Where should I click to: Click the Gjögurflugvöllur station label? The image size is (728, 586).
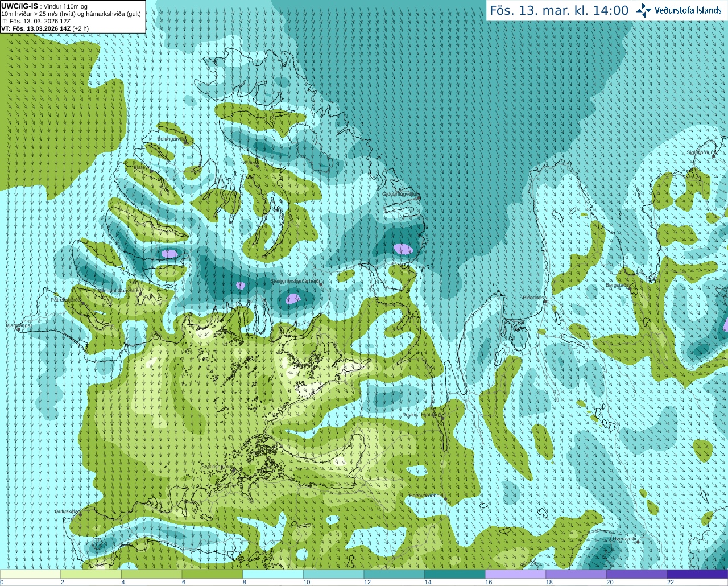tap(400, 195)
